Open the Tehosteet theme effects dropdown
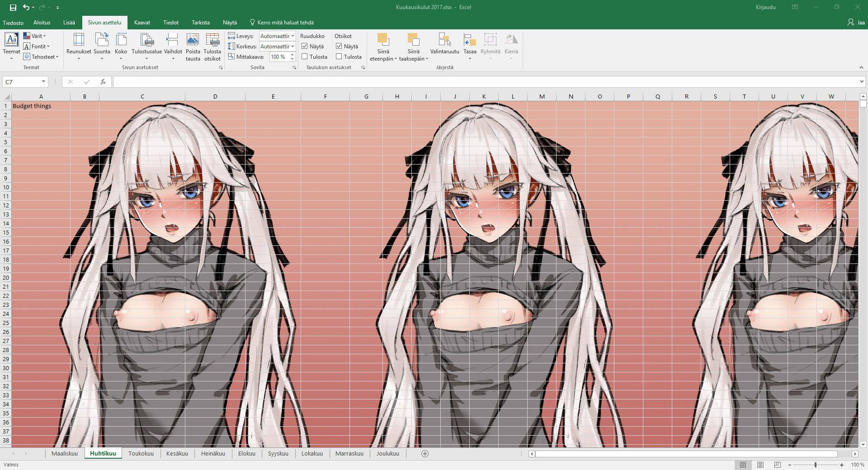 (41, 56)
